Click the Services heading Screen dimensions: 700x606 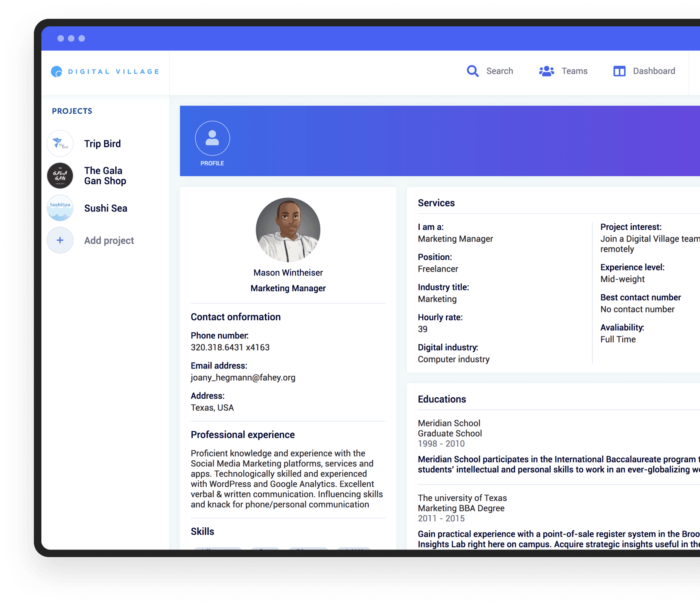tap(436, 203)
